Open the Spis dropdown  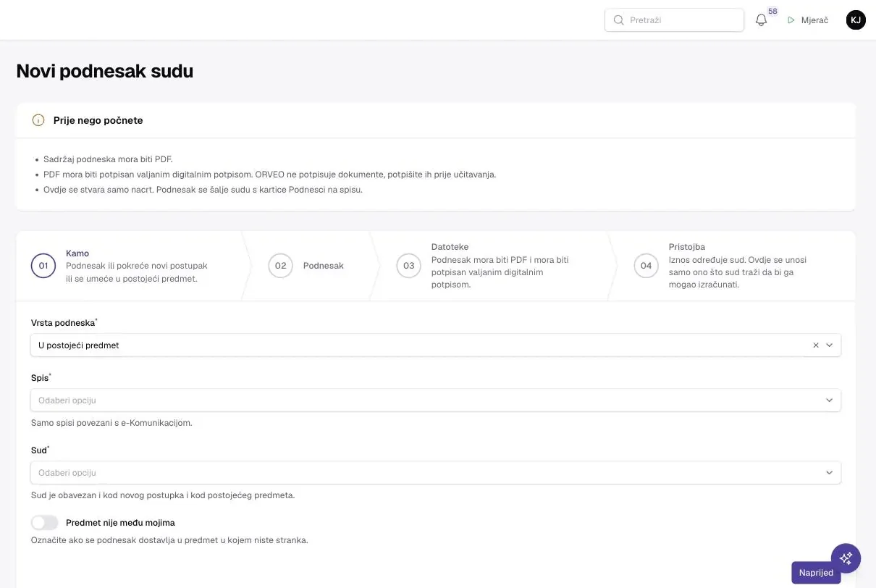[436, 400]
